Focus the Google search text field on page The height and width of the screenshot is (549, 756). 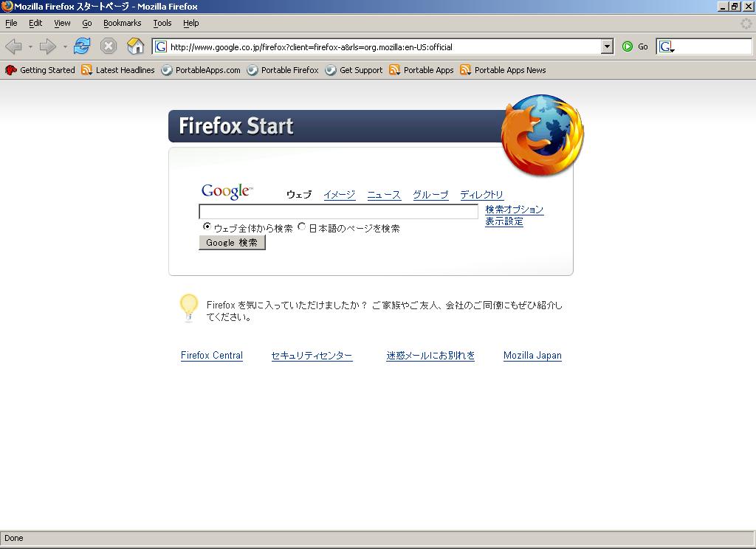coord(338,212)
